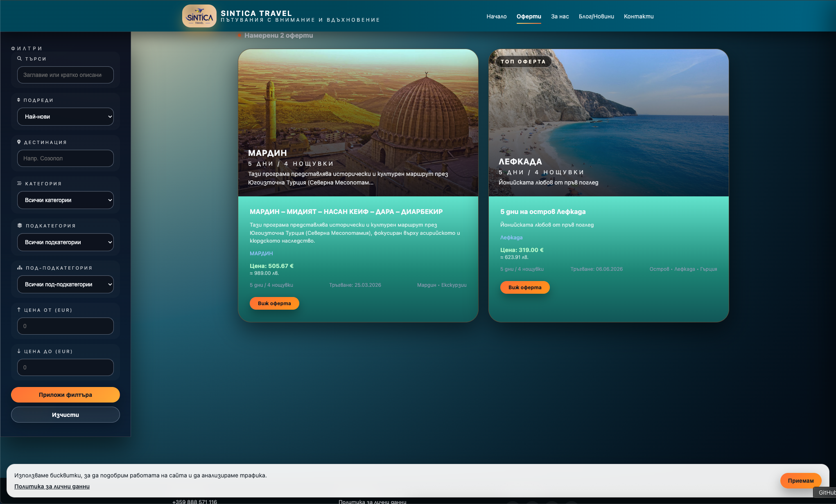This screenshot has width=836, height=504.
Task: Switch to the Блог/Новини menu item
Action: [596, 16]
